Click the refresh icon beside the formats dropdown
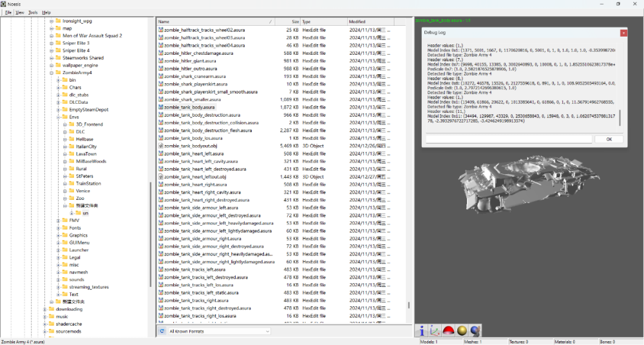The image size is (644, 345). pyautogui.click(x=162, y=331)
